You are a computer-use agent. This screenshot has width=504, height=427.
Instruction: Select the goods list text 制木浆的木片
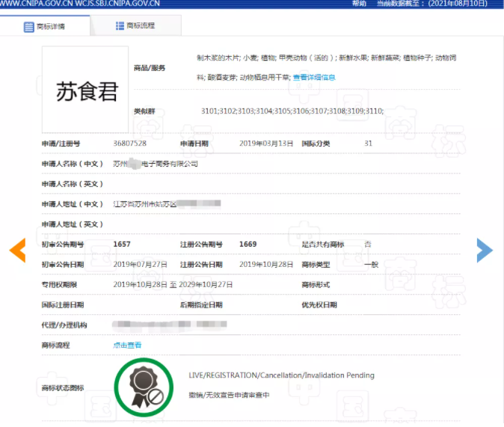coord(218,58)
